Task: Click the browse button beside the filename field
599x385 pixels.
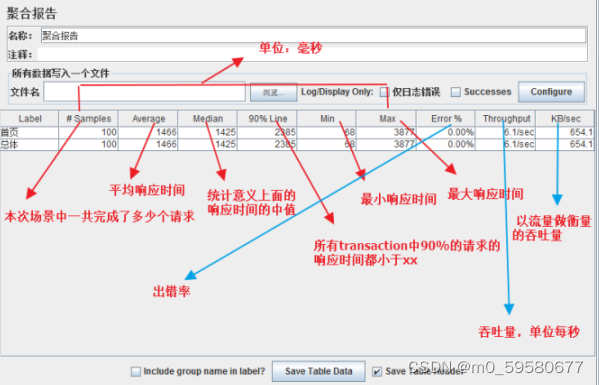Action: (x=274, y=92)
